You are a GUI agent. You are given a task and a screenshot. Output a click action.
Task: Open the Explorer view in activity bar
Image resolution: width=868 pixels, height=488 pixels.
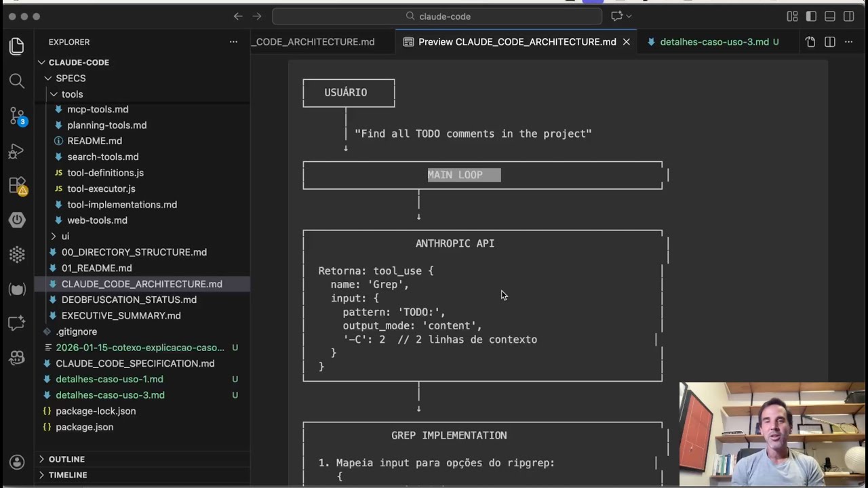pyautogui.click(x=17, y=46)
